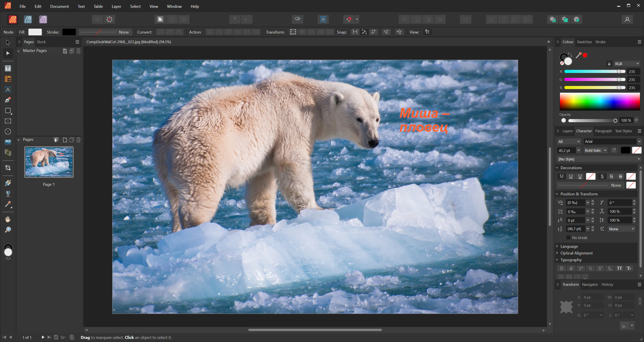Select the View (hand) tool
Viewport: 644px width, 342px height.
click(8, 219)
